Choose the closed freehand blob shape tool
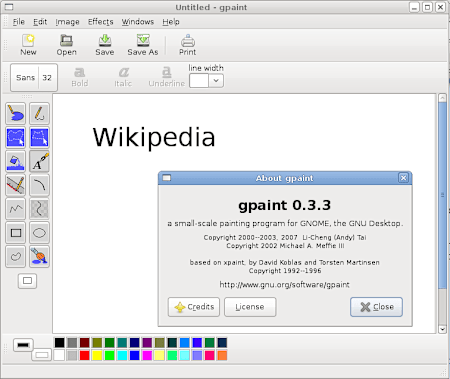 15,257
